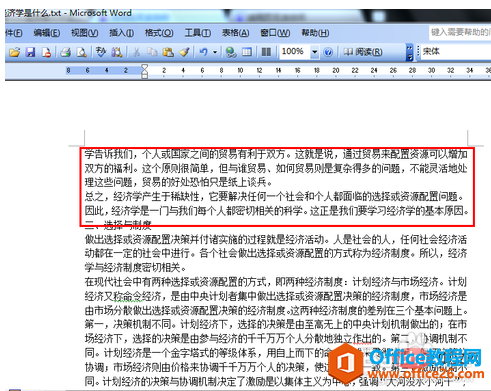
Task: Expand the Undo history dropdown arrow
Action: (215, 52)
